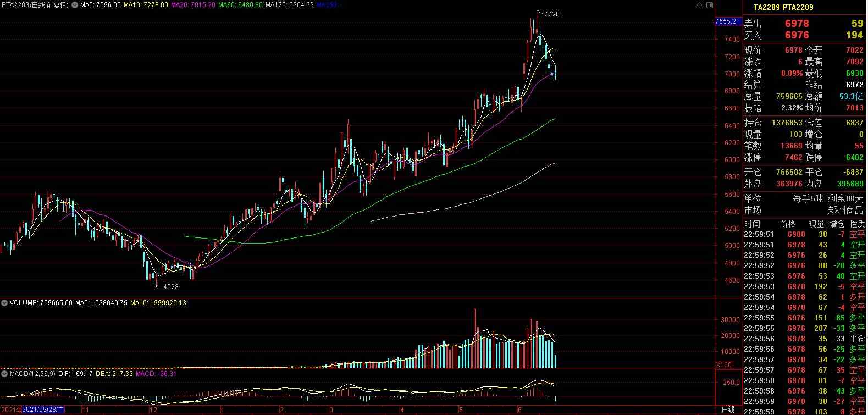Click the diamond icon above the price axis
The height and width of the screenshot is (415, 868).
699,5
